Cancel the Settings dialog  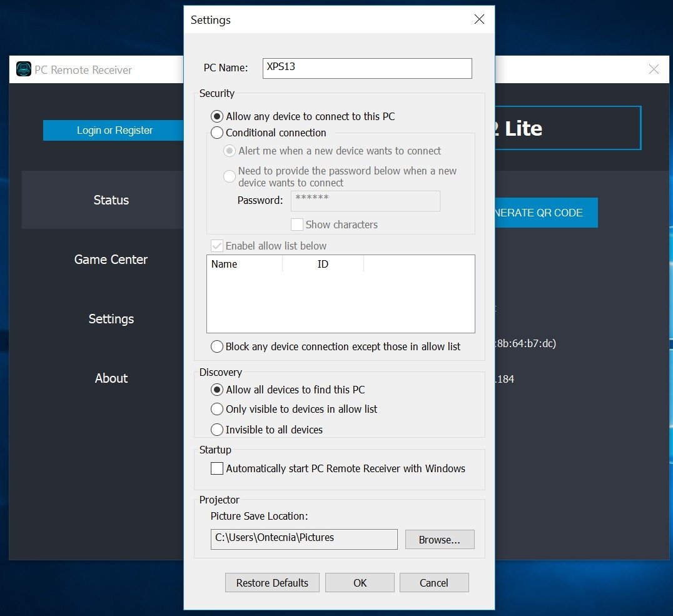434,582
